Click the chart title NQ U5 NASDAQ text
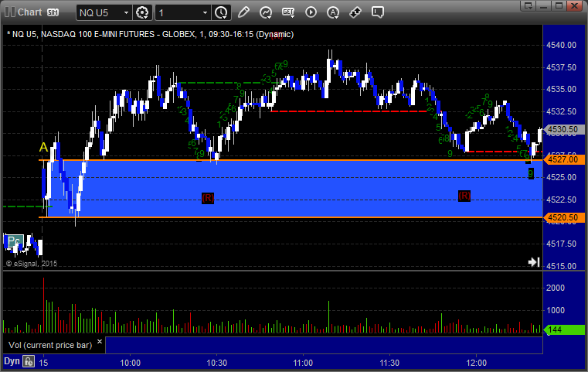588x372 pixels. point(150,34)
